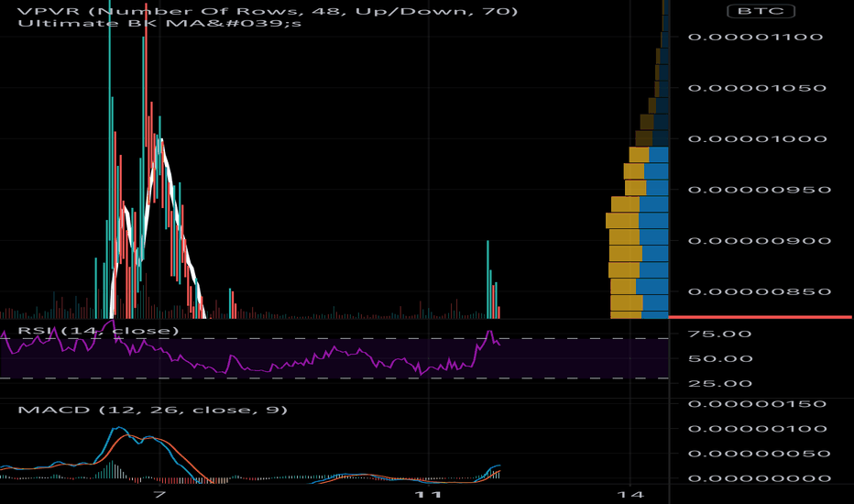This screenshot has width=854, height=504.
Task: Click the RSI 75.00 scale label
Action: click(x=719, y=334)
